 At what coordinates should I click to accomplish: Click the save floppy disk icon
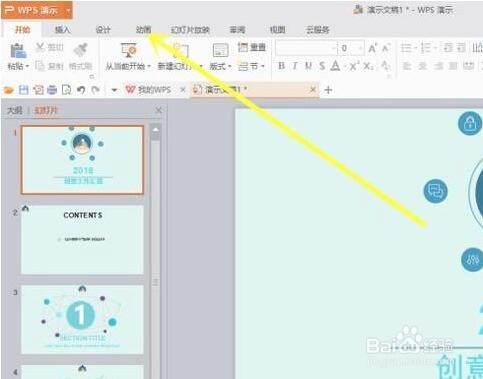tap(23, 90)
